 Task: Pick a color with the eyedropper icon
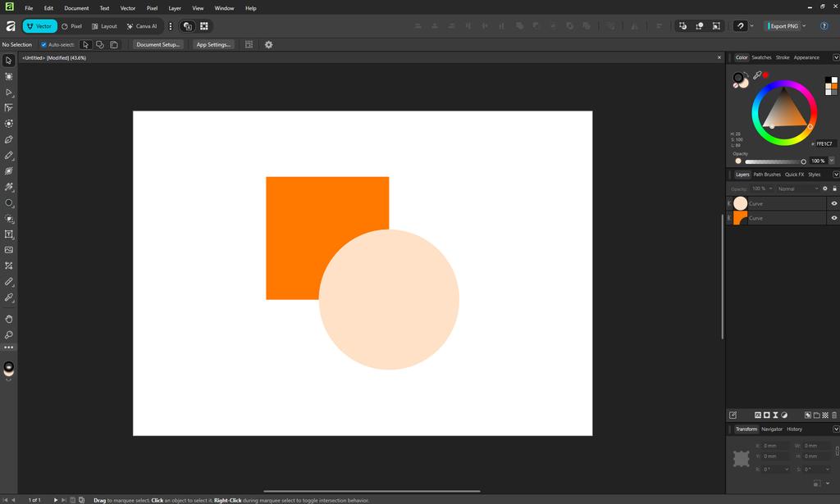(757, 75)
